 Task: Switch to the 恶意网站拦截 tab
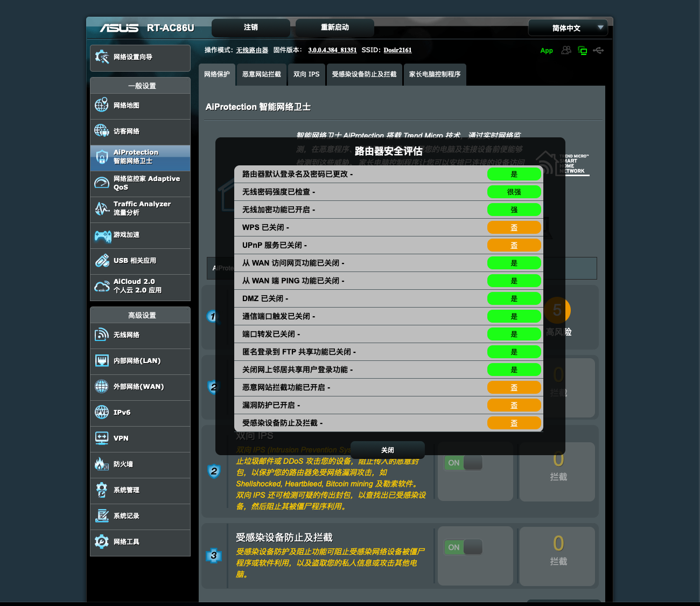click(x=262, y=74)
